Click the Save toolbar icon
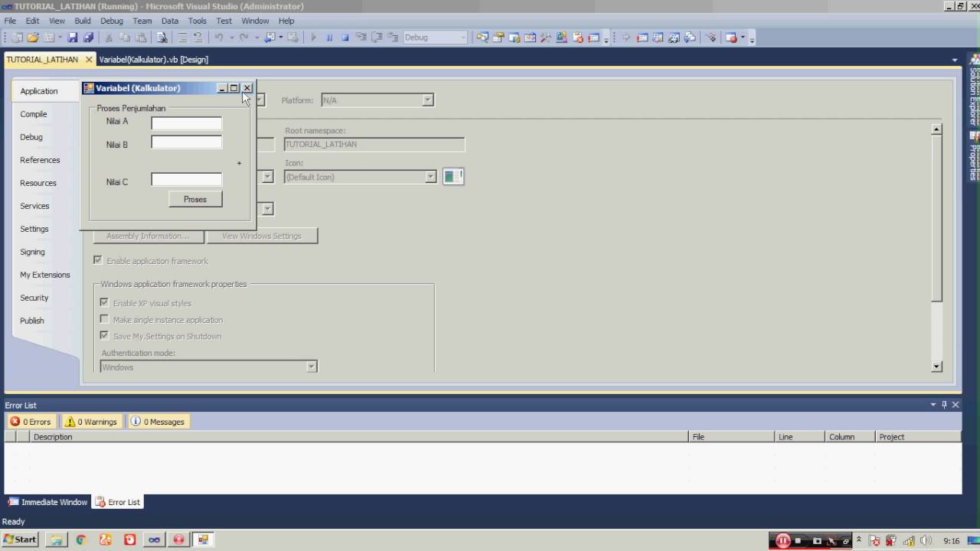Image resolution: width=980 pixels, height=551 pixels. tap(73, 37)
